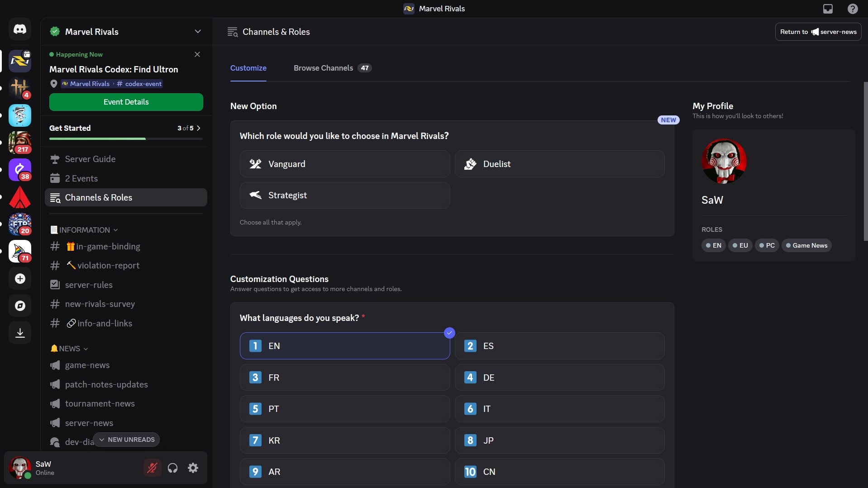Open server icon with 4 notifications
This screenshot has height=488, width=868.
20,88
